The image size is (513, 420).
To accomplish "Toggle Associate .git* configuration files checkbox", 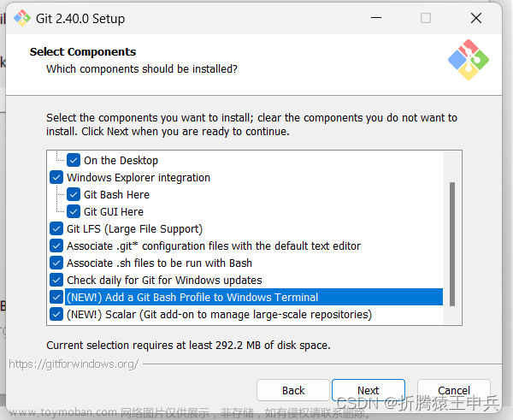I will pyautogui.click(x=56, y=245).
